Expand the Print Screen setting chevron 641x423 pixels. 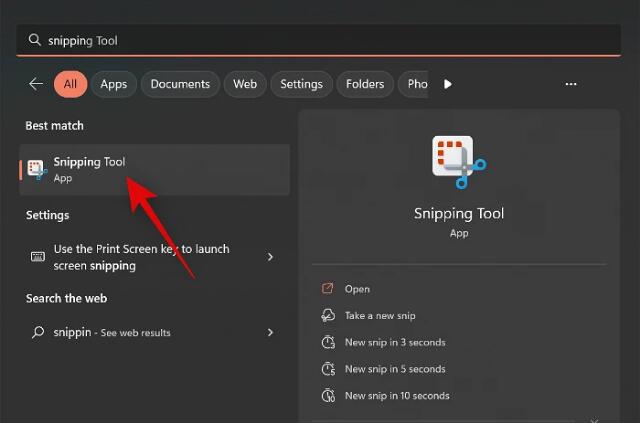[x=270, y=257]
